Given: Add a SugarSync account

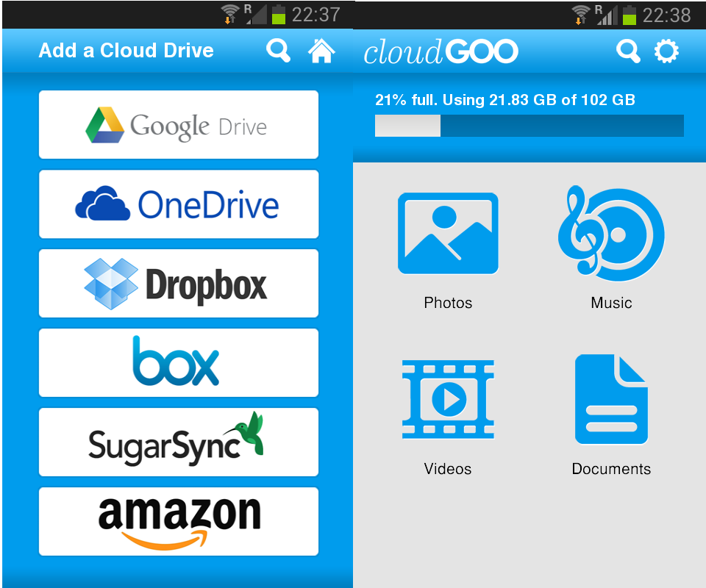Looking at the screenshot, I should [x=179, y=442].
